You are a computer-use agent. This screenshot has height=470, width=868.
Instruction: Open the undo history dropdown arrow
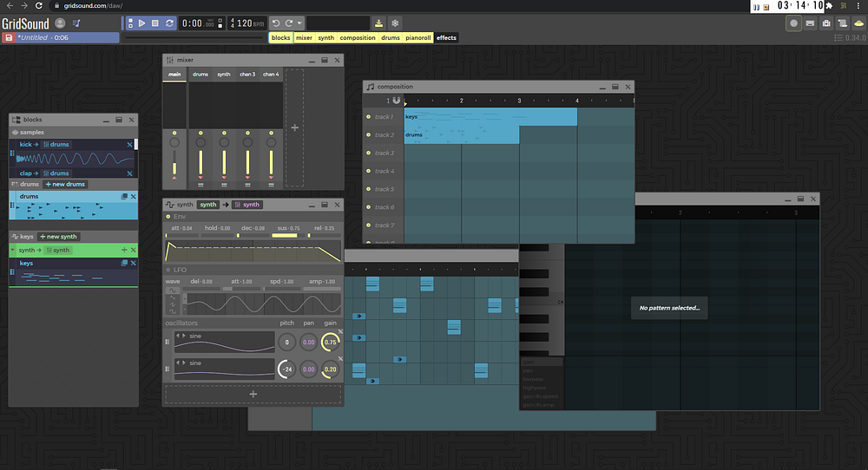pos(299,23)
